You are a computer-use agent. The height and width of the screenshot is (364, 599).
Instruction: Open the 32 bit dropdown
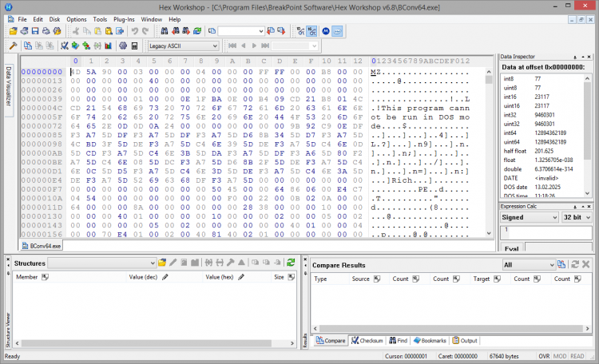(x=577, y=217)
